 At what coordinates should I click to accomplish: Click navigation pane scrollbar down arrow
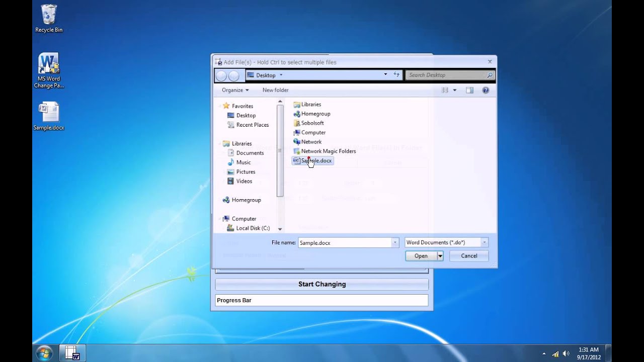(280, 229)
